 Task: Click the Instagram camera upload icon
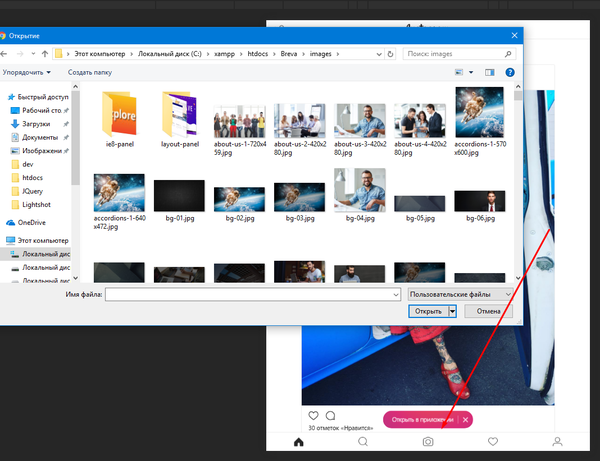(428, 441)
